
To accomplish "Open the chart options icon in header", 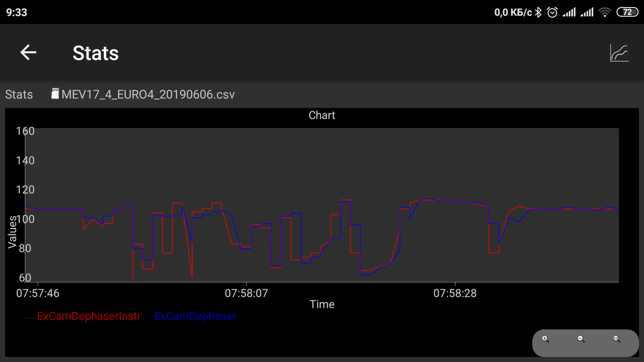I will pyautogui.click(x=619, y=53).
